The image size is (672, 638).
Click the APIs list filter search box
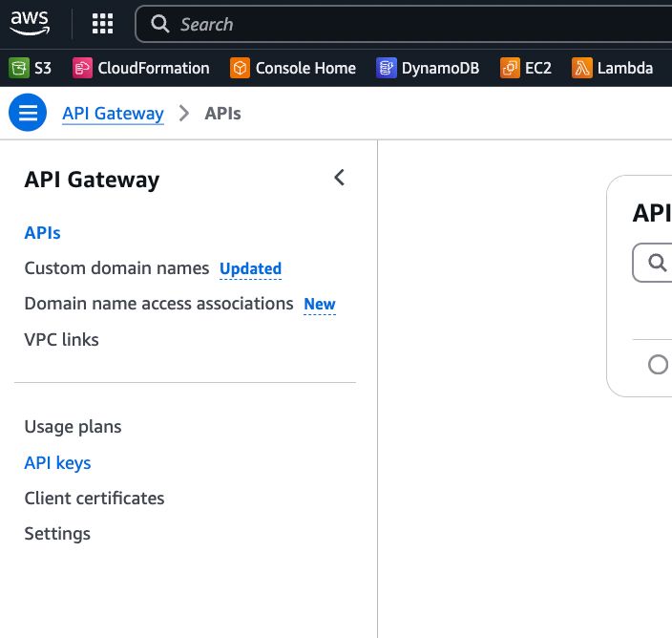point(652,263)
